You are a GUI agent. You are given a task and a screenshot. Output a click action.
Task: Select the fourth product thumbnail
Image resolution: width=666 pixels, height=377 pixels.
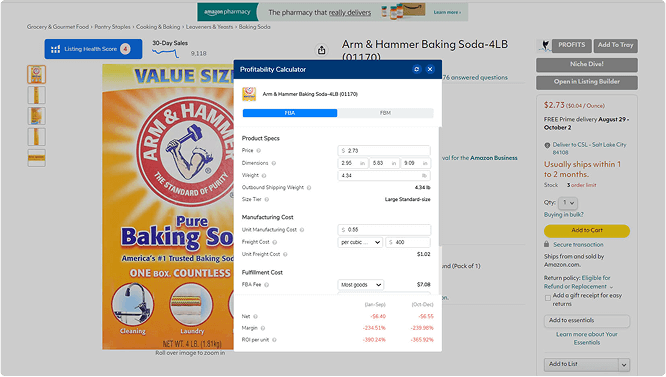click(37, 137)
